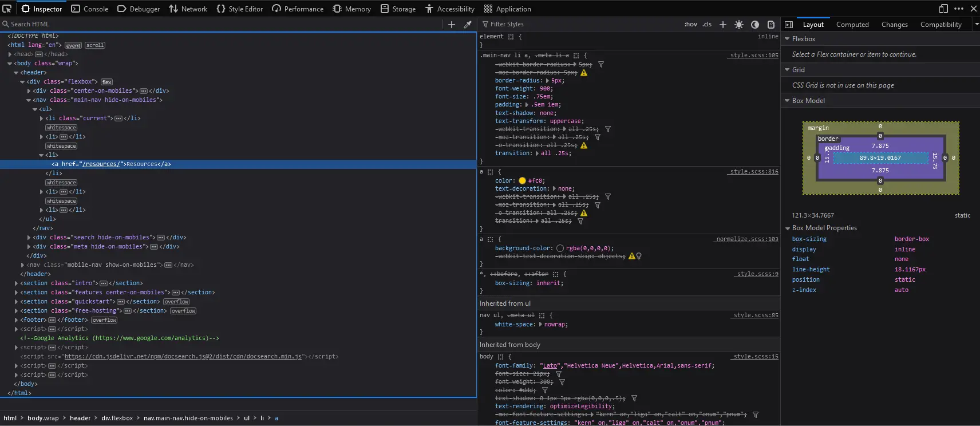Screen dimensions: 980x426
Task: Open the Storage tab
Action: point(398,9)
